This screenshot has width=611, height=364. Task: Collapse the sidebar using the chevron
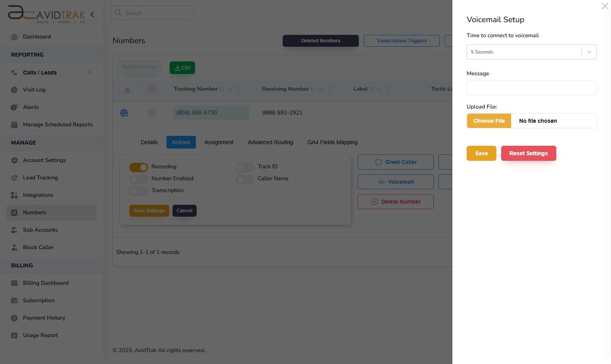[x=92, y=15]
